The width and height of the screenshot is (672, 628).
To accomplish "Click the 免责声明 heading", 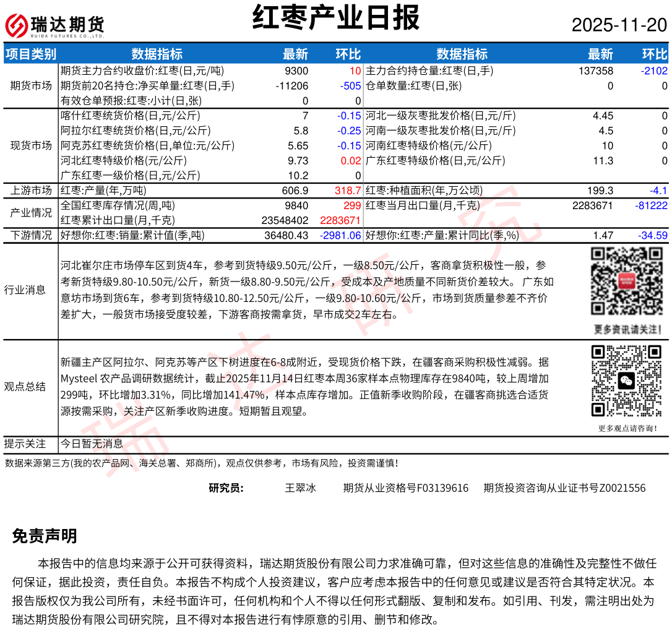I will 45,536.
